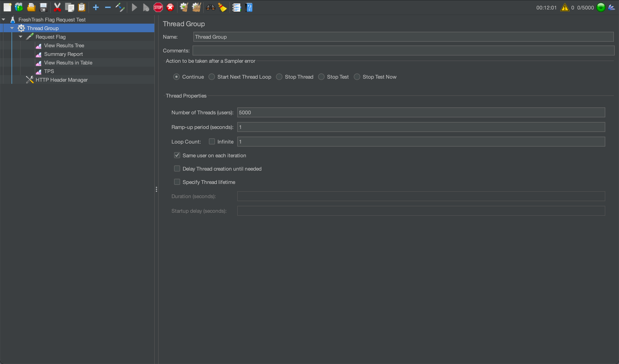Choose the Stop Test radio option
Viewport: 619px width, 364px height.
click(x=321, y=77)
